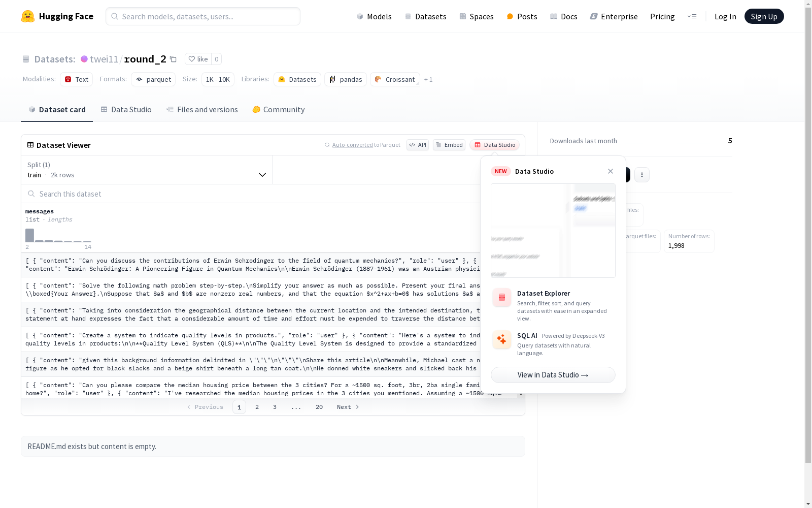The image size is (812, 508).
Task: Go to Pricing
Action: click(x=662, y=16)
